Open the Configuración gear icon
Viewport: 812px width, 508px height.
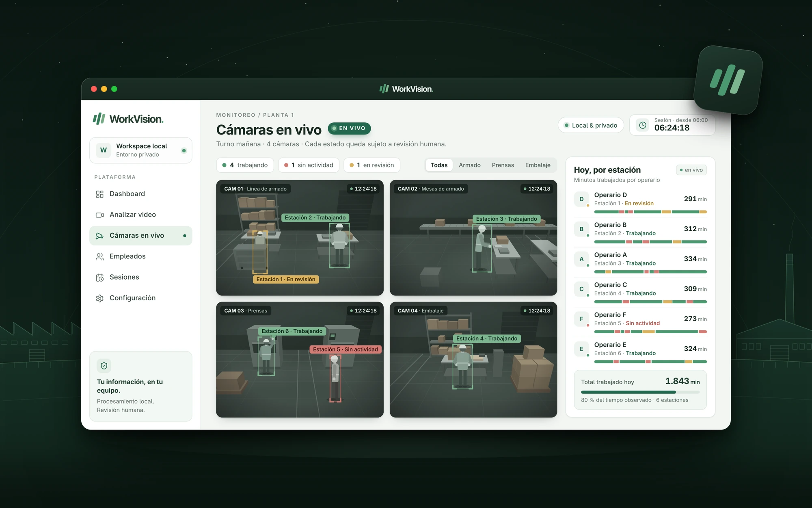tap(99, 298)
